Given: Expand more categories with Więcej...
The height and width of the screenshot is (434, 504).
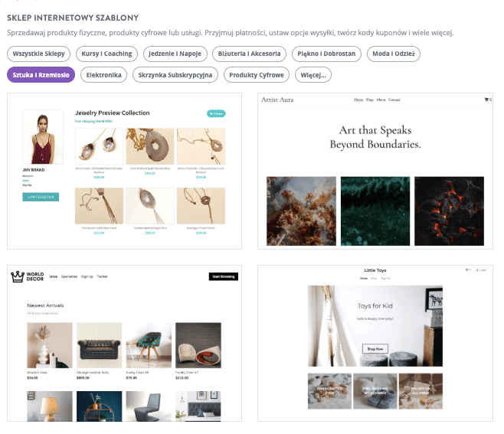Looking at the screenshot, I should pos(313,75).
